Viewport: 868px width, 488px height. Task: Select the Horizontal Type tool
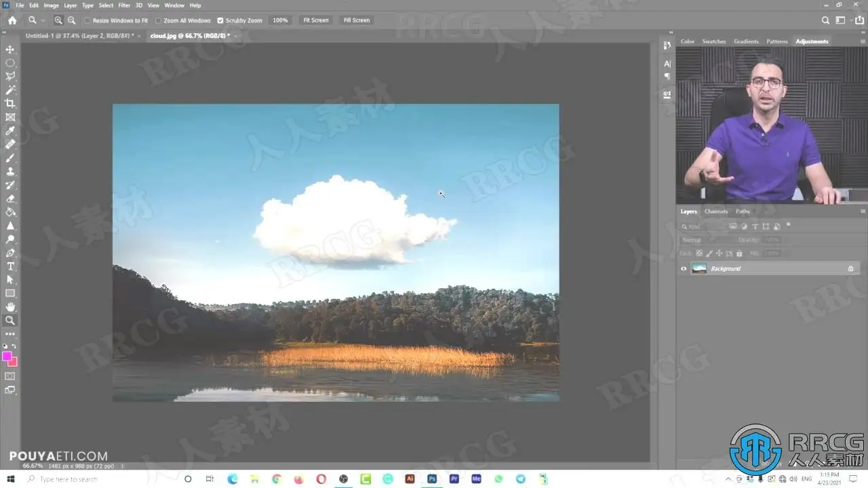coord(10,266)
